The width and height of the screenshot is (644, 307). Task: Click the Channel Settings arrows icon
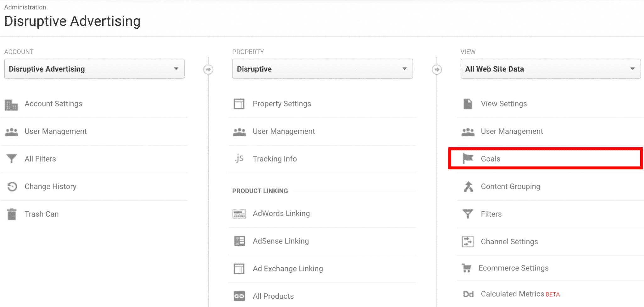tap(468, 242)
